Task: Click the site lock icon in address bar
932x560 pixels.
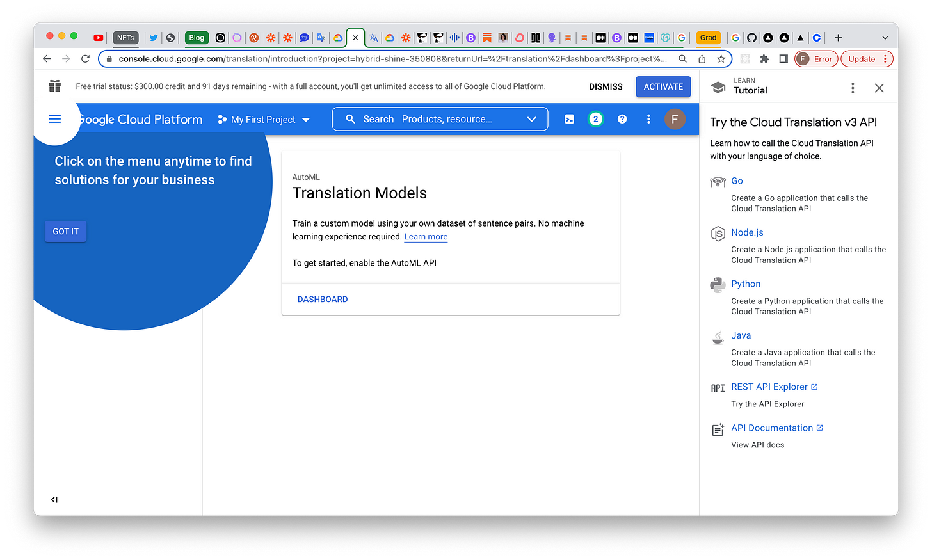Action: (x=109, y=59)
